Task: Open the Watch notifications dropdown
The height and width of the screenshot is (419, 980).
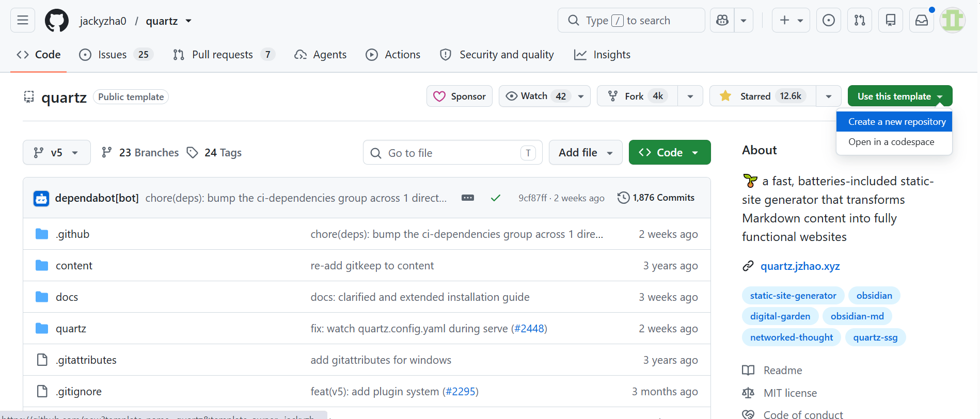Action: (x=545, y=96)
